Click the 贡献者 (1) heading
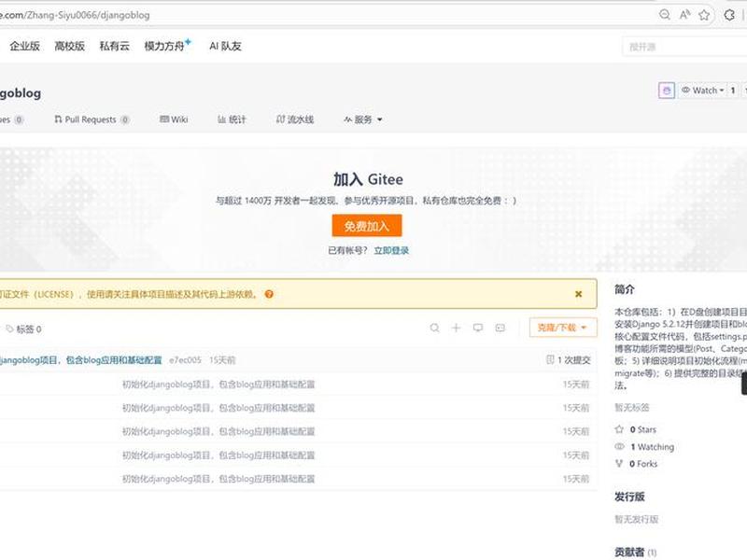Screen dimensions: 747x560 636,552
